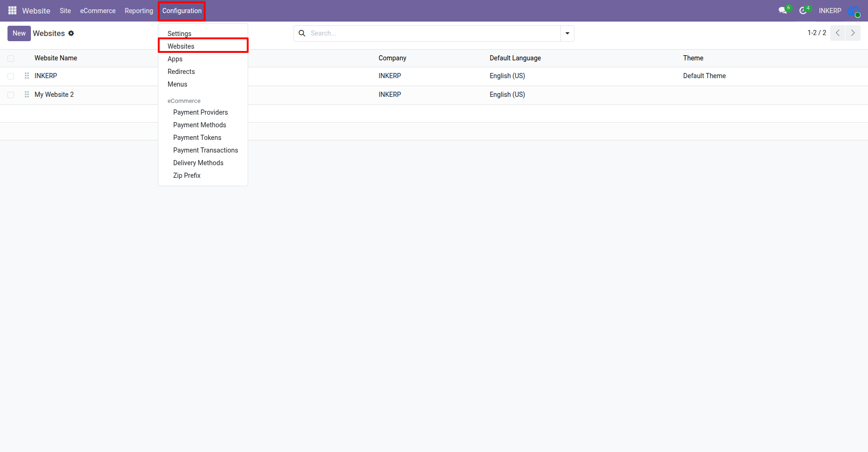868x452 pixels.
Task: Check the My Website 2 row checkbox
Action: (x=11, y=95)
